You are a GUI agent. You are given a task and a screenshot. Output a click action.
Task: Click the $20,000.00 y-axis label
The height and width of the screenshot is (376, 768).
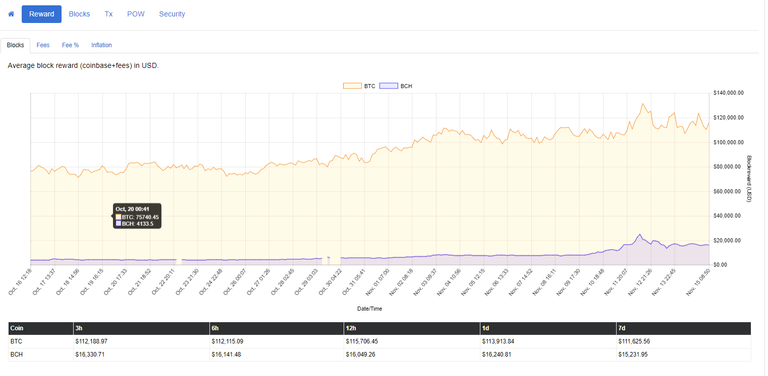tap(728, 240)
